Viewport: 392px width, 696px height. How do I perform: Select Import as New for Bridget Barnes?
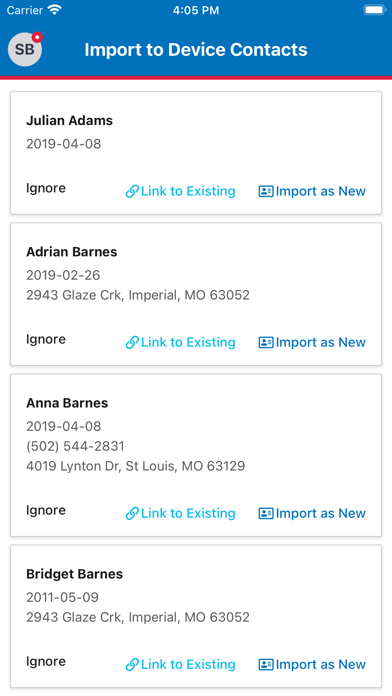(x=312, y=664)
